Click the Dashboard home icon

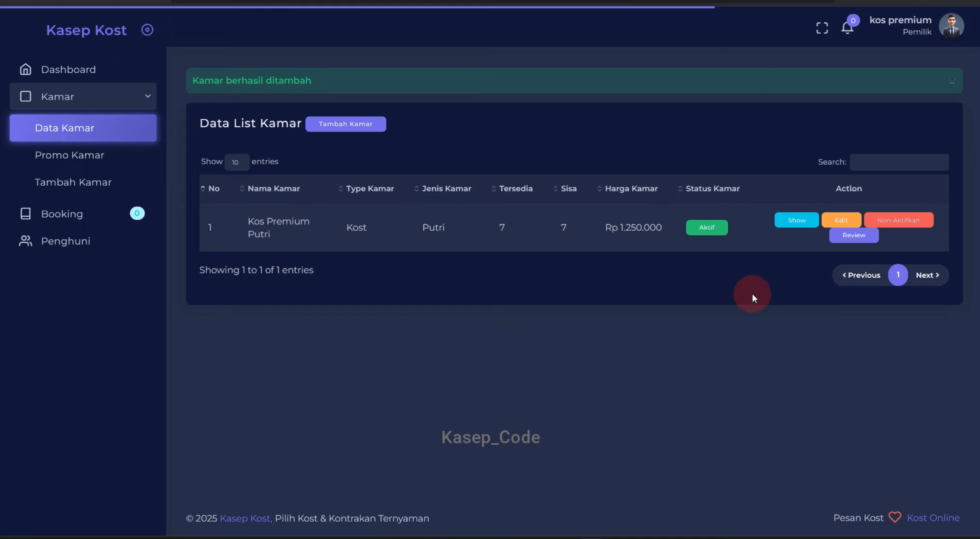click(x=25, y=69)
